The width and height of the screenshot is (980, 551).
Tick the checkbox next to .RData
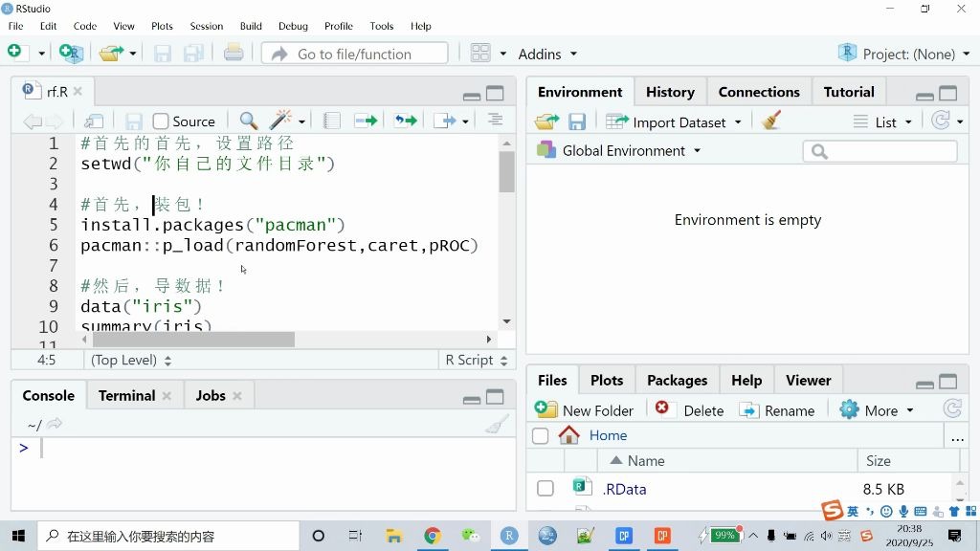pos(546,489)
